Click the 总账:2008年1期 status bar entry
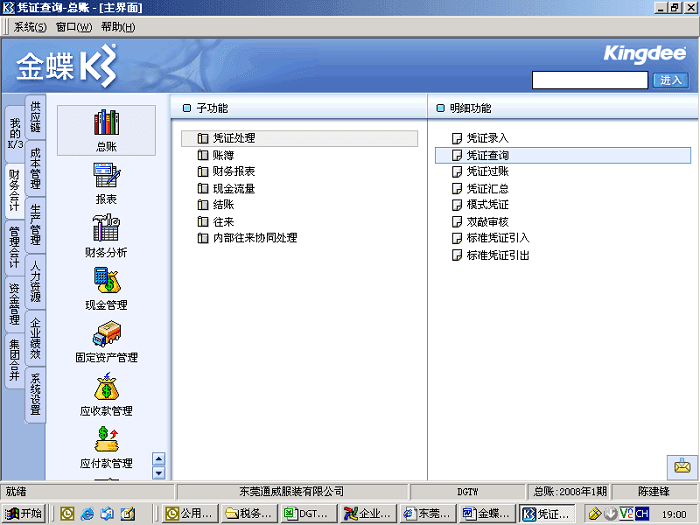 (570, 492)
